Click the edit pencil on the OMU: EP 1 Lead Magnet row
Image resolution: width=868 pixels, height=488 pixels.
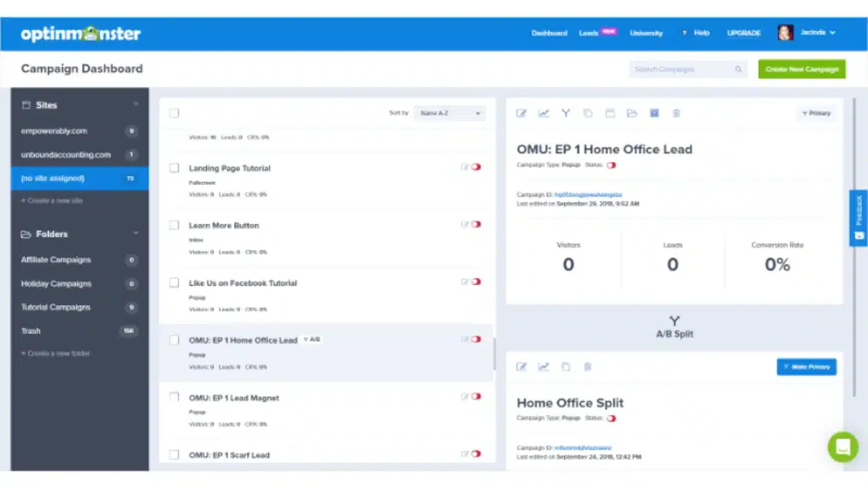(465, 396)
